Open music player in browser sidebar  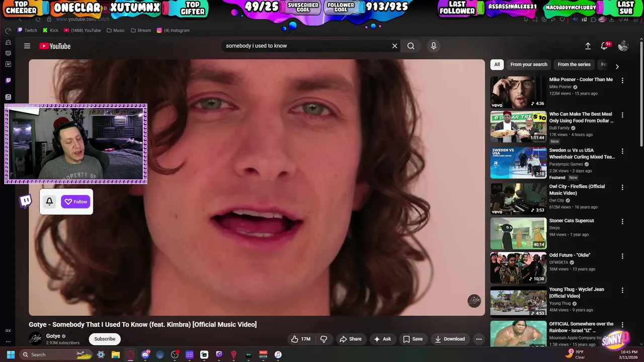[8, 97]
